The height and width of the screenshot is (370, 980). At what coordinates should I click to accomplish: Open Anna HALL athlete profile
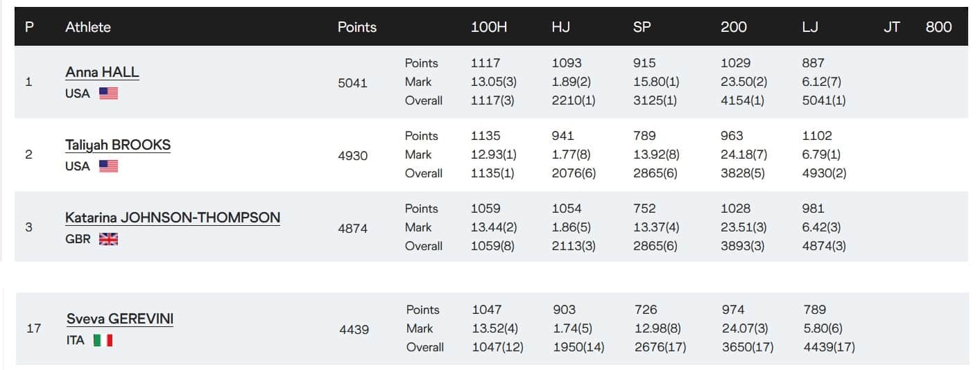tap(102, 72)
